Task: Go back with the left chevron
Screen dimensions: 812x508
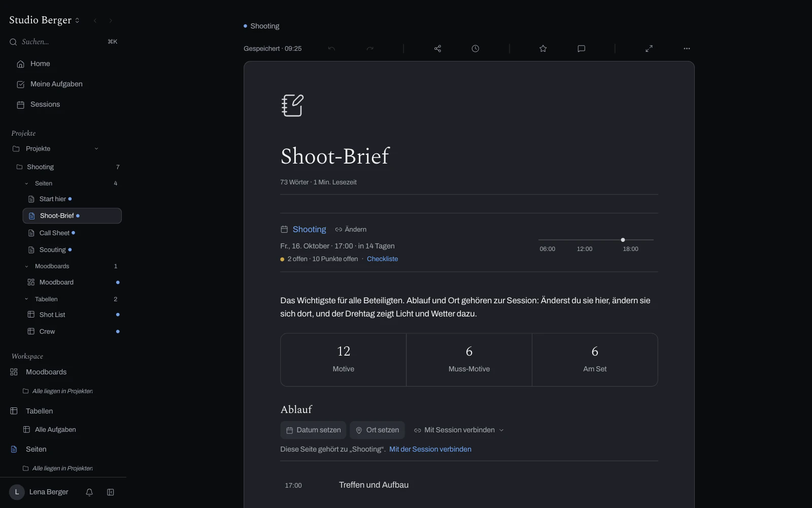Action: coord(95,21)
